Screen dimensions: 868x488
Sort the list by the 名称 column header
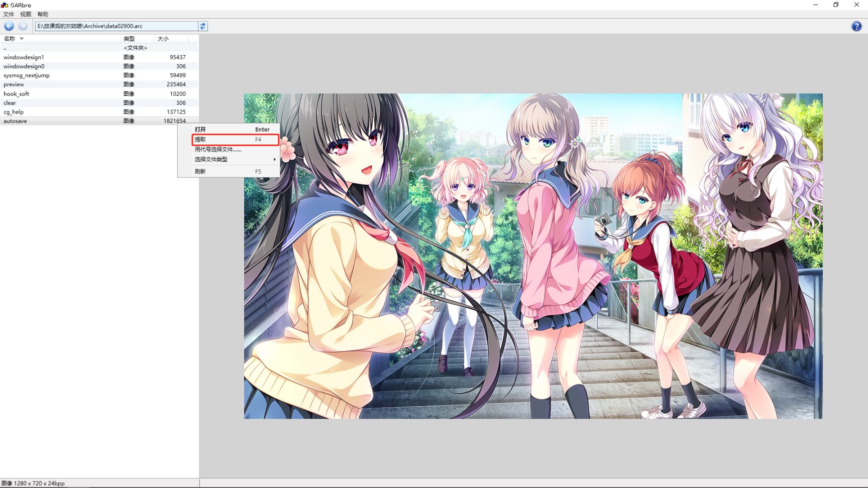point(60,39)
